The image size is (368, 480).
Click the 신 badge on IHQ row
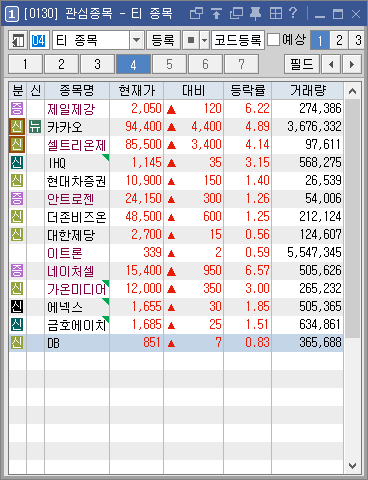17,163
